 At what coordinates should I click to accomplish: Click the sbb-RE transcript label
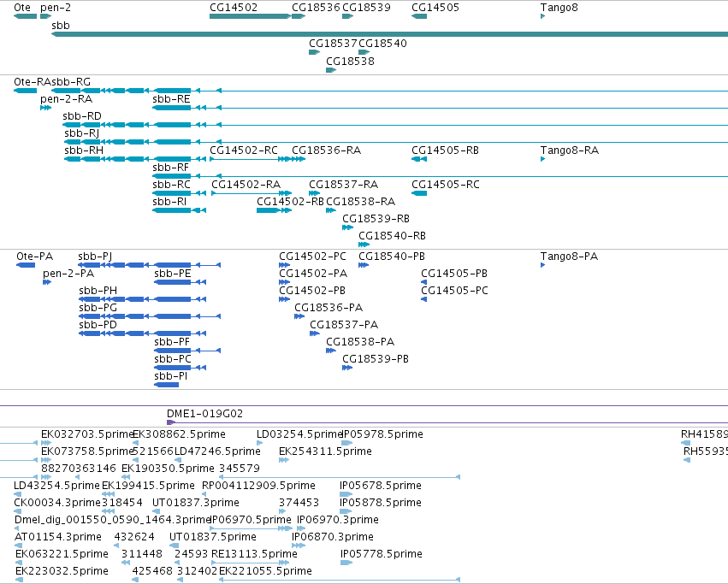pos(171,99)
